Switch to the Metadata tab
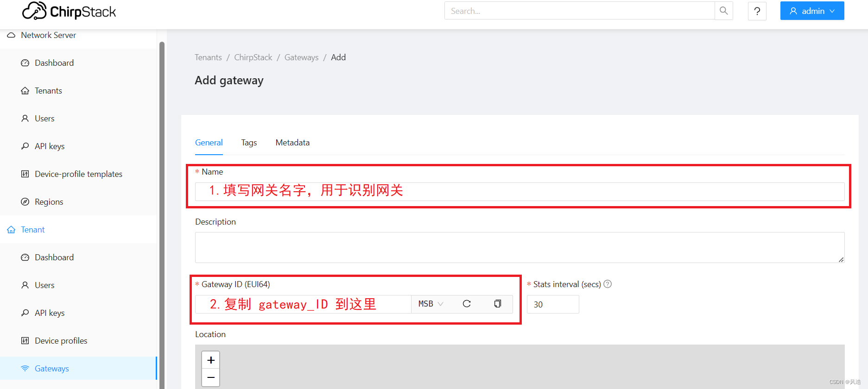 pos(292,143)
